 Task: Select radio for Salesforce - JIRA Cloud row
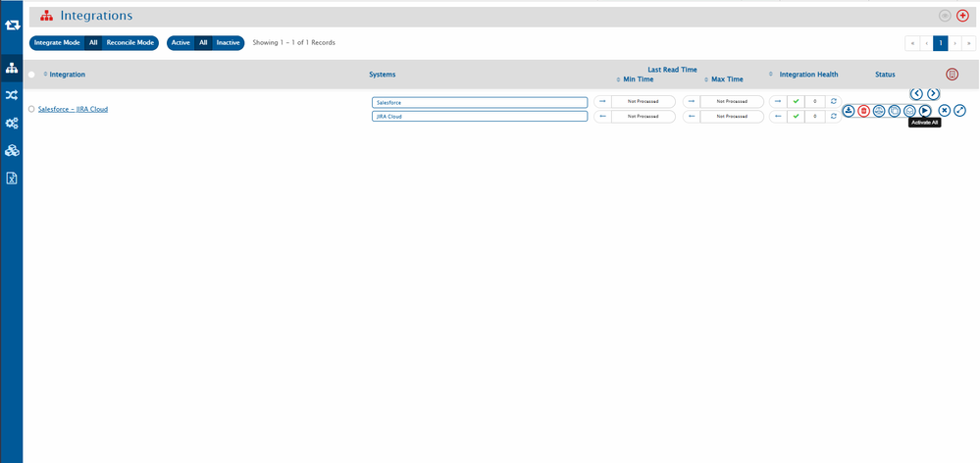31,109
